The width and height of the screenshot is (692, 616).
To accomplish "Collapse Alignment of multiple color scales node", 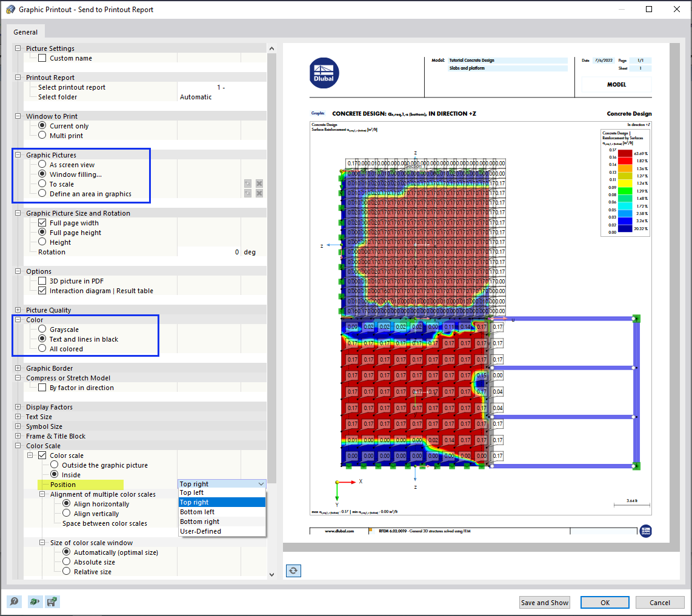I will (x=42, y=494).
